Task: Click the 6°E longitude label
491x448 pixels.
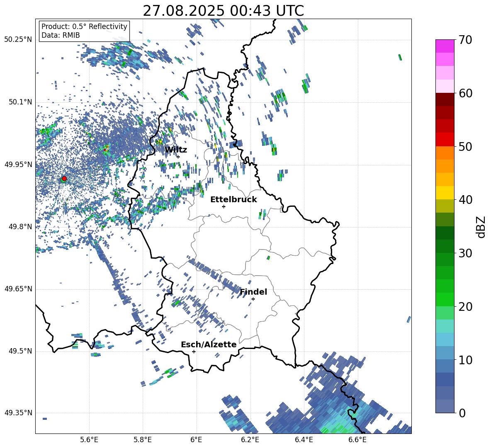Action: pyautogui.click(x=196, y=440)
